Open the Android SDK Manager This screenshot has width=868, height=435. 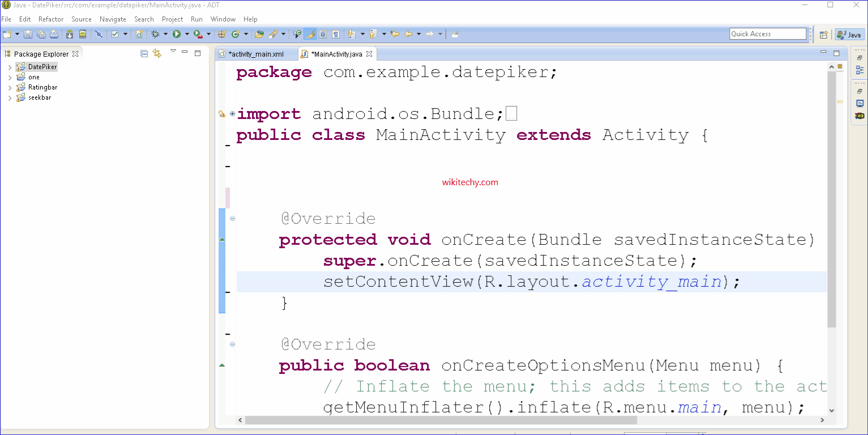70,34
